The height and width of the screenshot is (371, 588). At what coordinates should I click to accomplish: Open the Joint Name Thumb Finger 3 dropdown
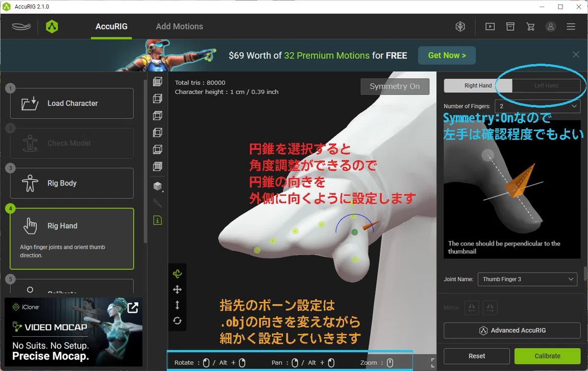click(x=527, y=279)
